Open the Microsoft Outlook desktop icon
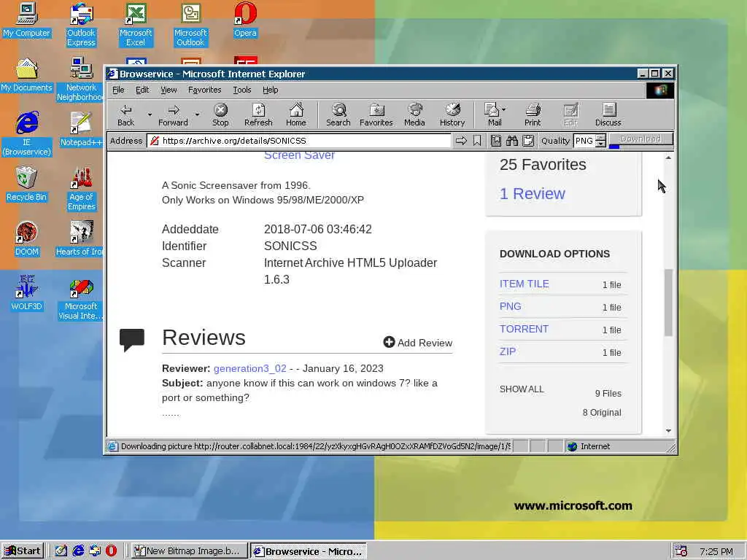 click(190, 25)
